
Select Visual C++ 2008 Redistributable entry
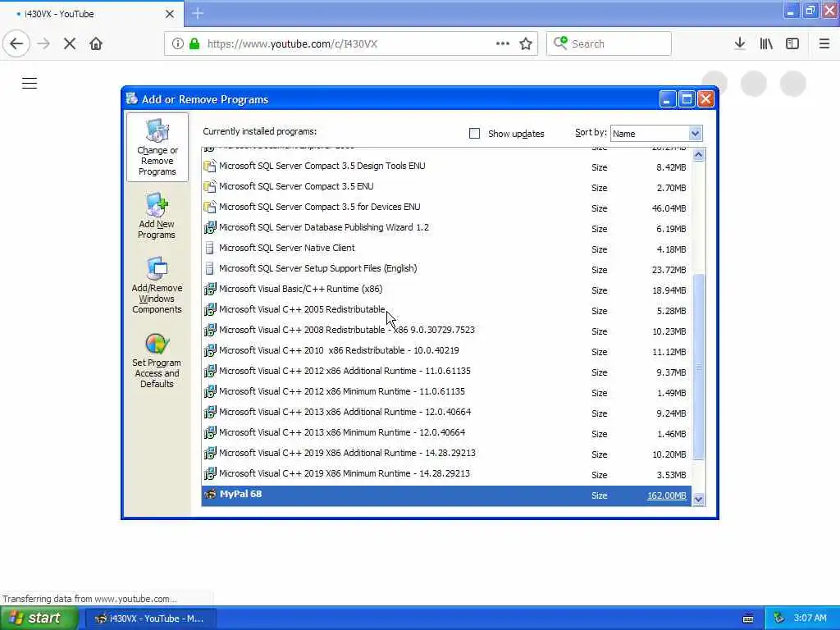(447, 331)
